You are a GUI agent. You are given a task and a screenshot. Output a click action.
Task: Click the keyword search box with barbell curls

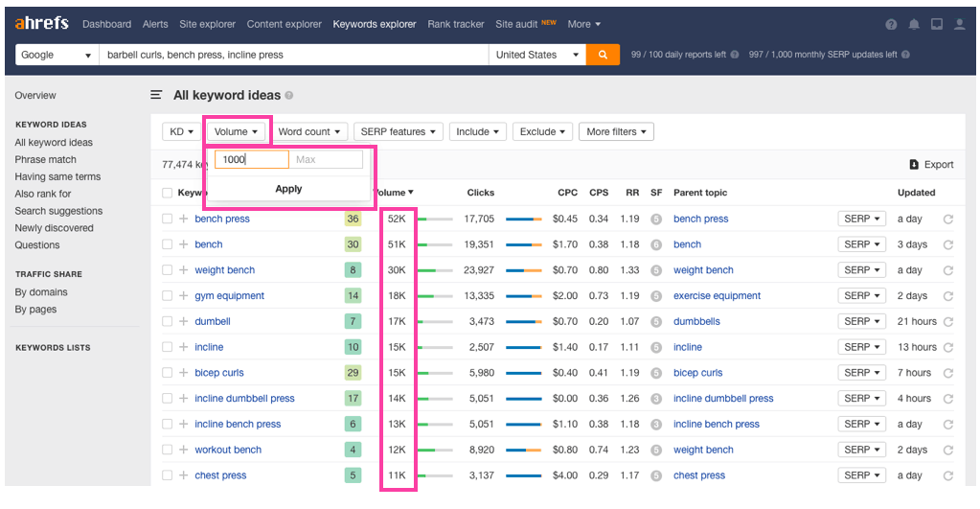tap(294, 55)
